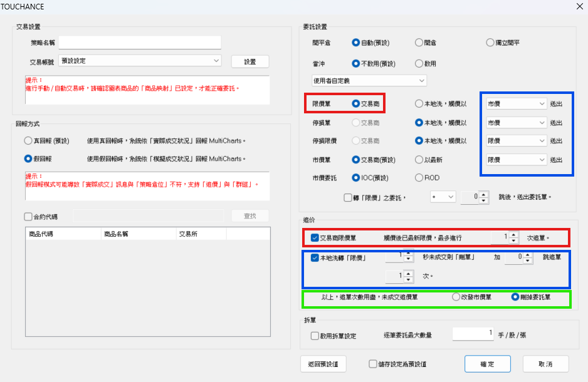Click the 設置 button
This screenshot has width=588, height=382.
(x=249, y=61)
